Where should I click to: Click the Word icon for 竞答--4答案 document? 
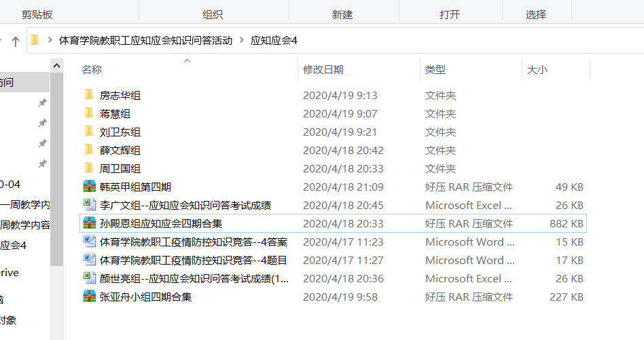coord(89,242)
